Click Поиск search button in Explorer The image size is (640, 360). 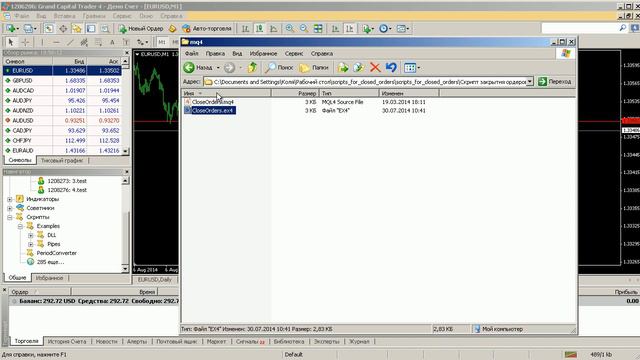coord(279,68)
